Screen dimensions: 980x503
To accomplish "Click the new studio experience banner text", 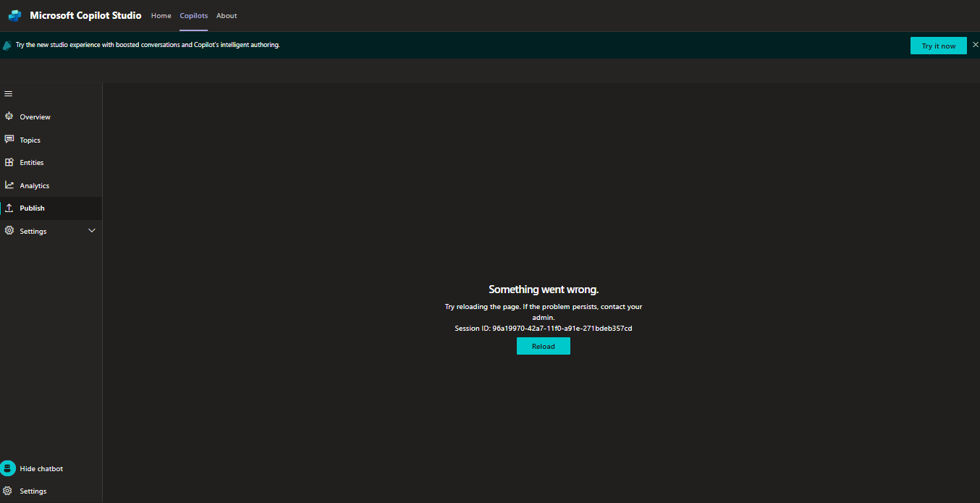I will 148,45.
